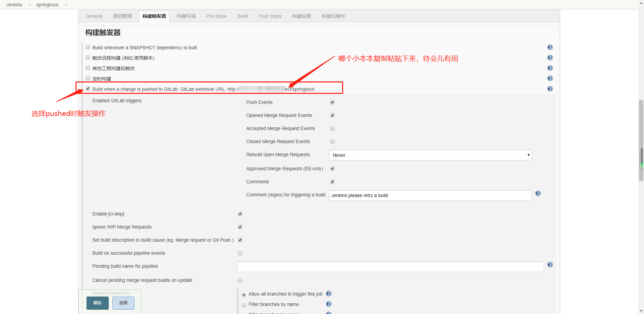The height and width of the screenshot is (314, 644).
Task: Open help for 其他工程构建后触发 option
Action: pyautogui.click(x=550, y=68)
